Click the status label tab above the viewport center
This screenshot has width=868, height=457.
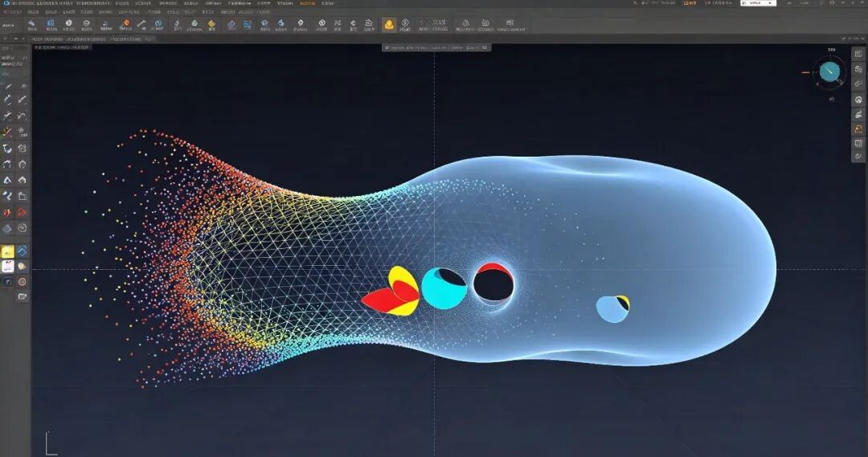coord(436,47)
